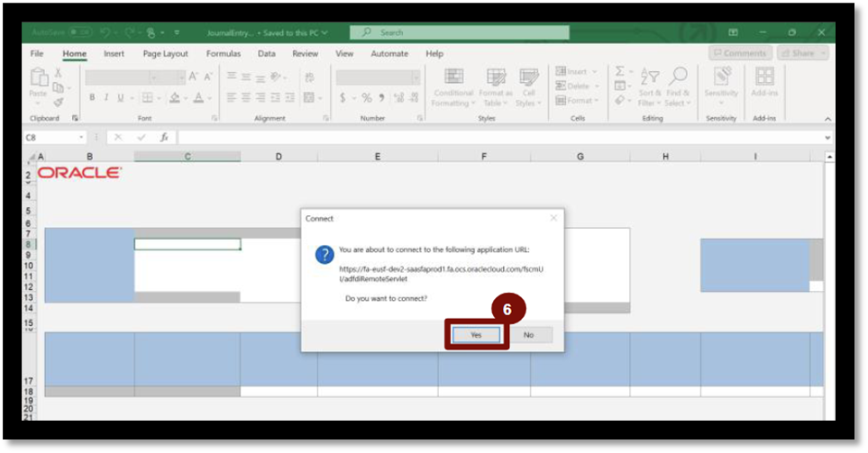
Task: Open the Insert ribbon tab
Action: click(x=114, y=54)
